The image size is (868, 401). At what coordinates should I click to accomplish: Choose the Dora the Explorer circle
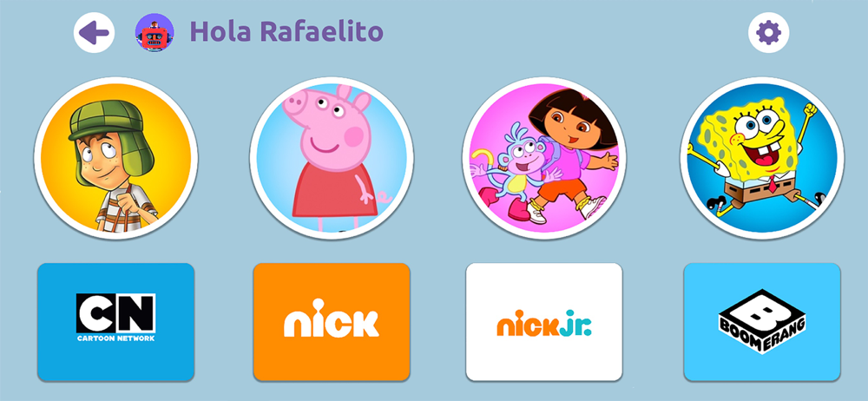pos(545,158)
